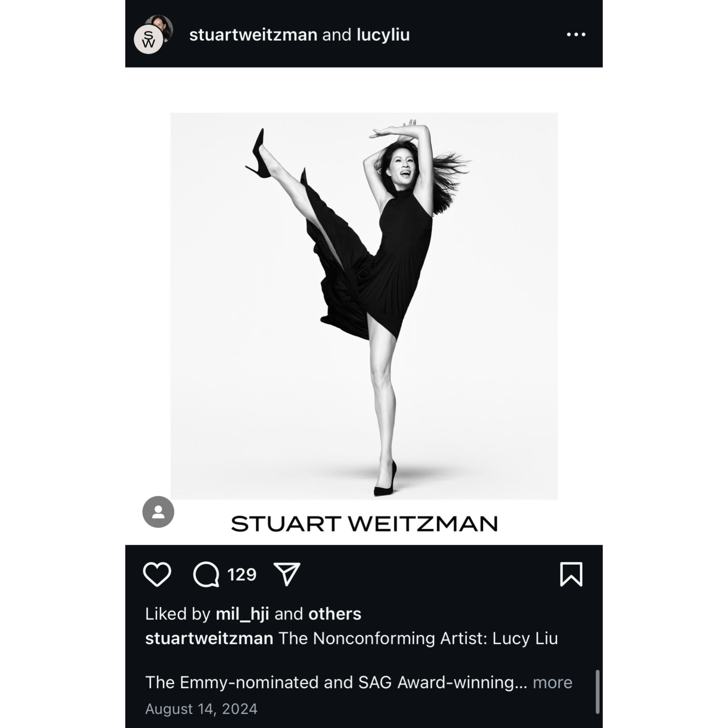Click the 129 comments count

pos(242,575)
